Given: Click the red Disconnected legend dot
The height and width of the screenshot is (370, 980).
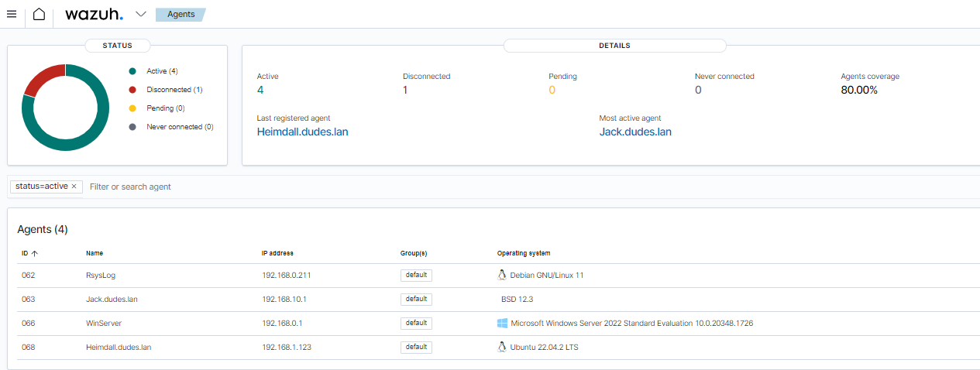Looking at the screenshot, I should pyautogui.click(x=132, y=90).
